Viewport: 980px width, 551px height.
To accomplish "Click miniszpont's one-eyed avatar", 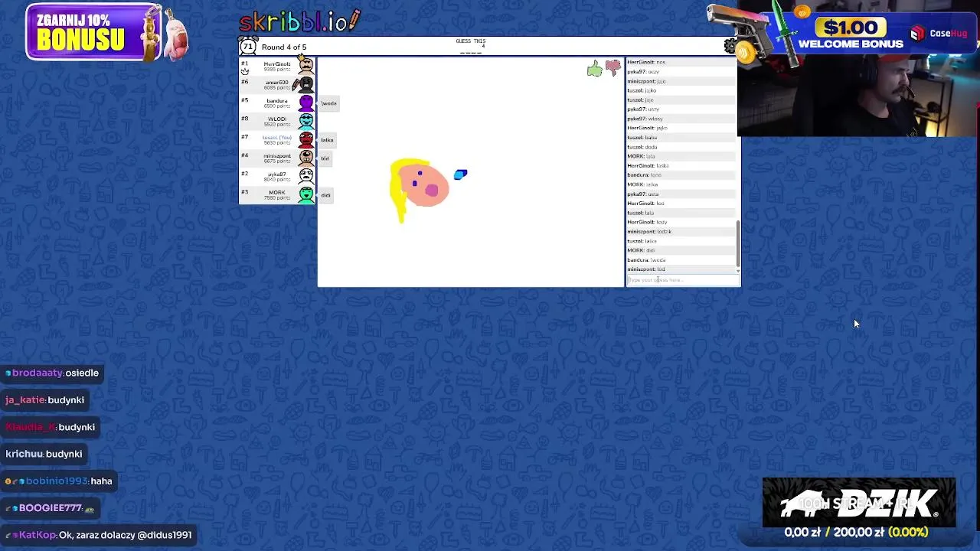I will (306, 157).
